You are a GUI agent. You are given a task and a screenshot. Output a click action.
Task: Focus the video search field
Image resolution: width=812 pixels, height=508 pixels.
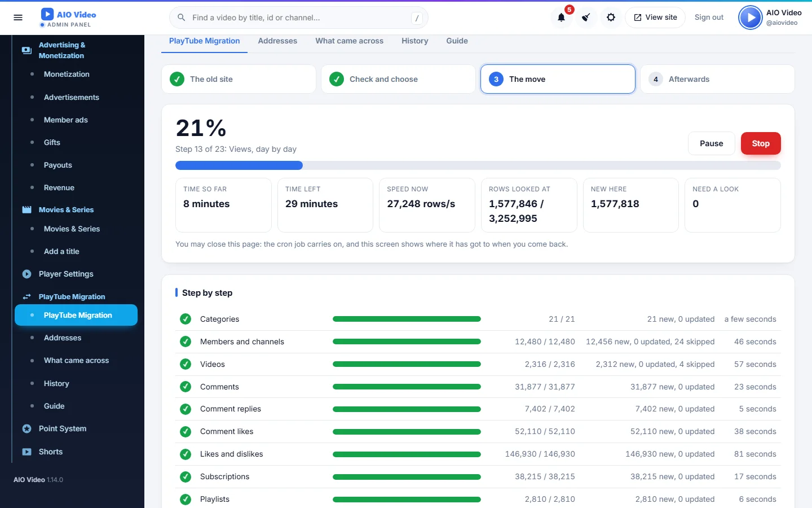tap(299, 17)
